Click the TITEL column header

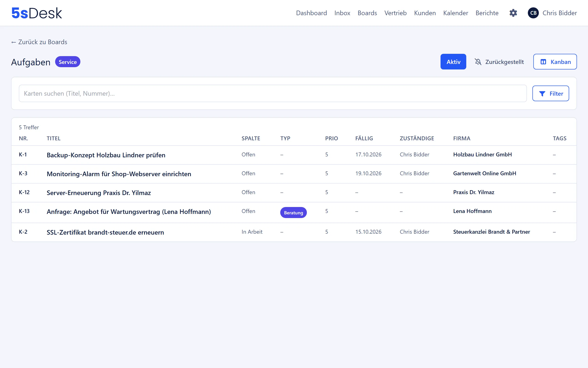click(x=54, y=138)
